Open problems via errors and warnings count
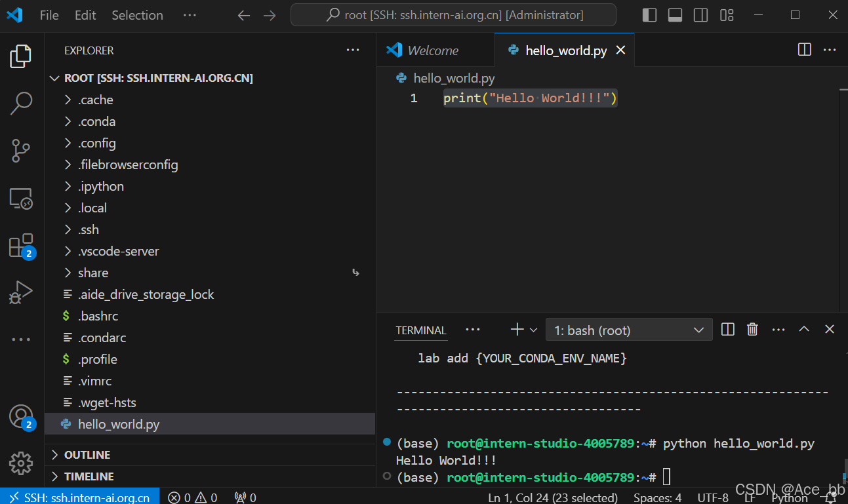Screen dimensions: 848x504 coord(192,497)
